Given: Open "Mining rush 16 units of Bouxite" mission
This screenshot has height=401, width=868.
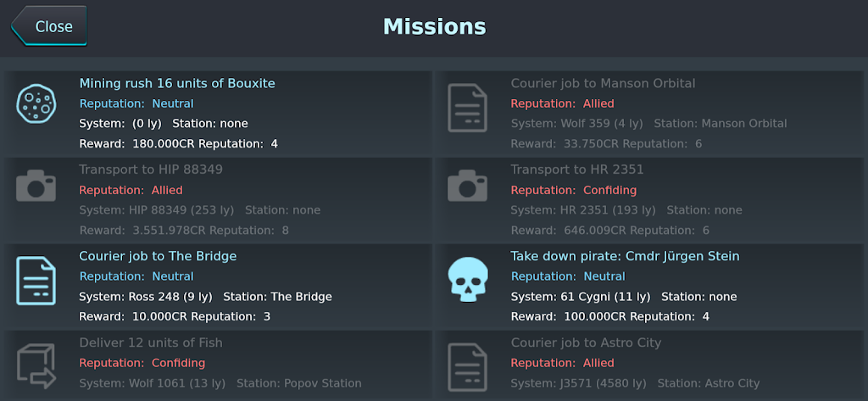Looking at the screenshot, I should [177, 83].
